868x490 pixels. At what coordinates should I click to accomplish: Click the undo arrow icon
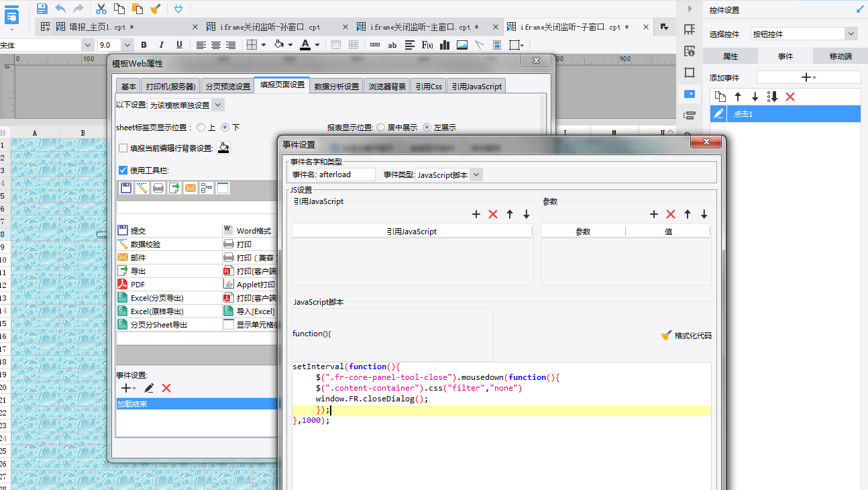click(60, 8)
